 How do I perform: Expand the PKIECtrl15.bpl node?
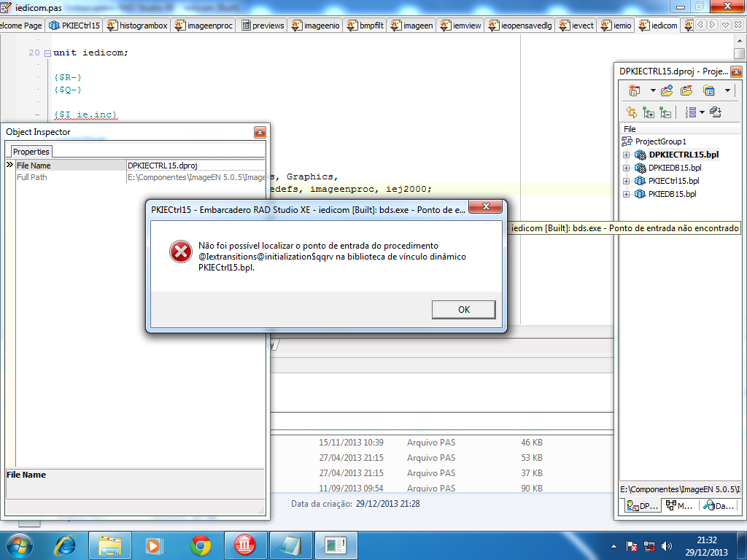627,181
